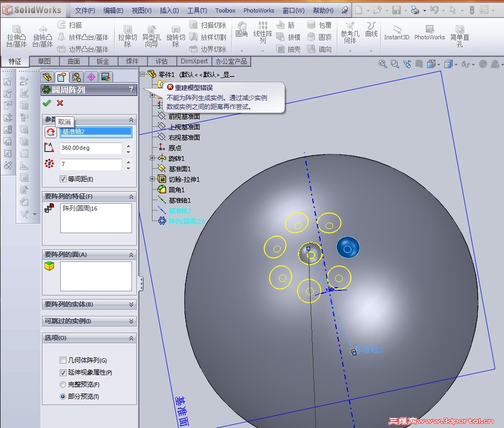Click the instance count field showing 7

pos(91,164)
